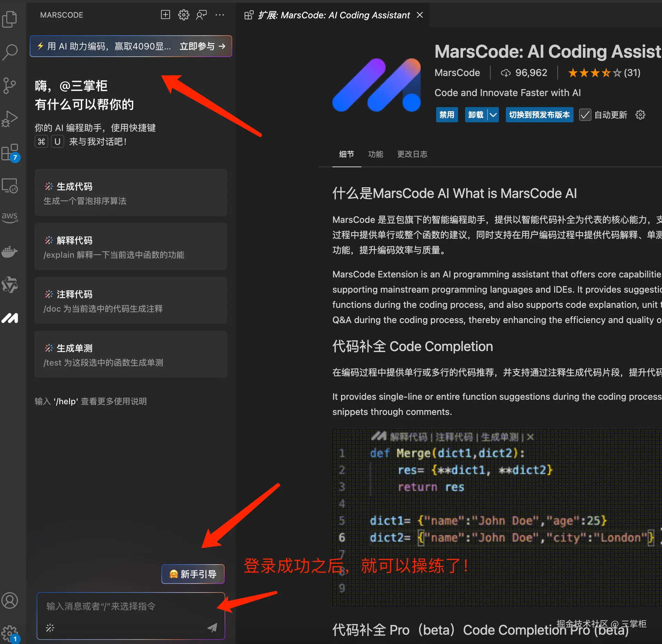
Task: Select the 生成单测 suggestion card
Action: (131, 354)
